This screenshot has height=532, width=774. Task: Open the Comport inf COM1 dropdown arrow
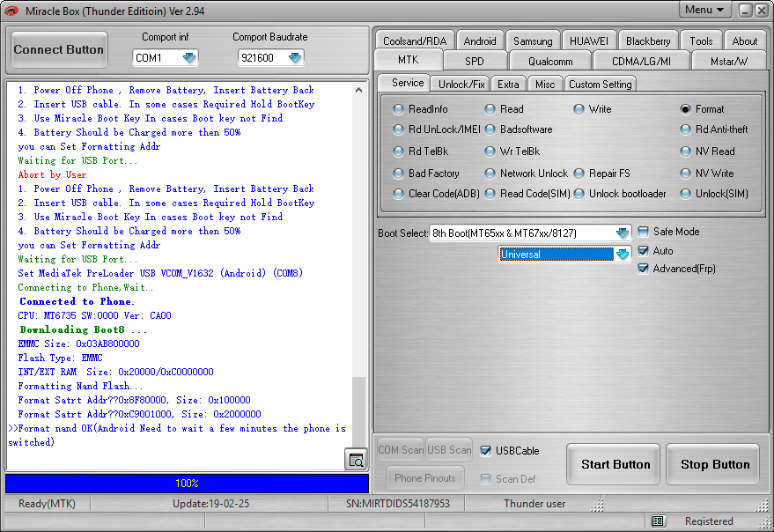[189, 58]
